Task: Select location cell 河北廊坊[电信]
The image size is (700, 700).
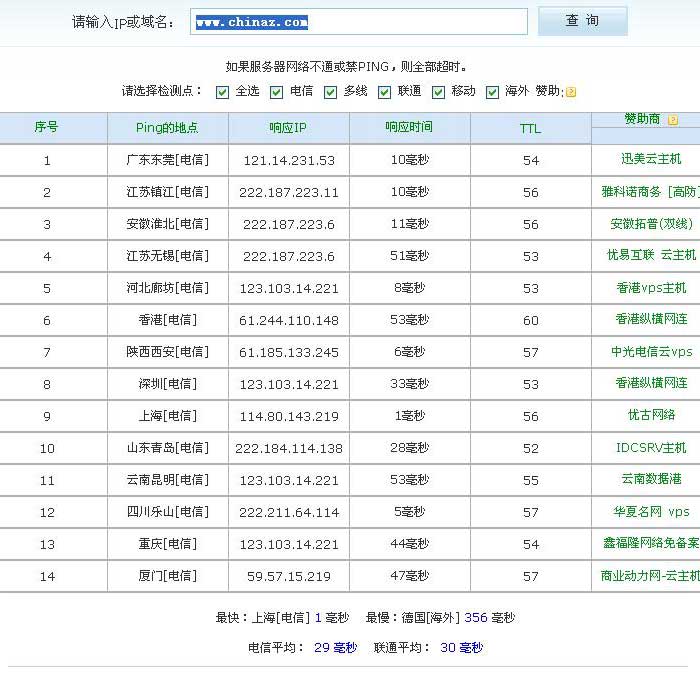Action: click(x=167, y=288)
